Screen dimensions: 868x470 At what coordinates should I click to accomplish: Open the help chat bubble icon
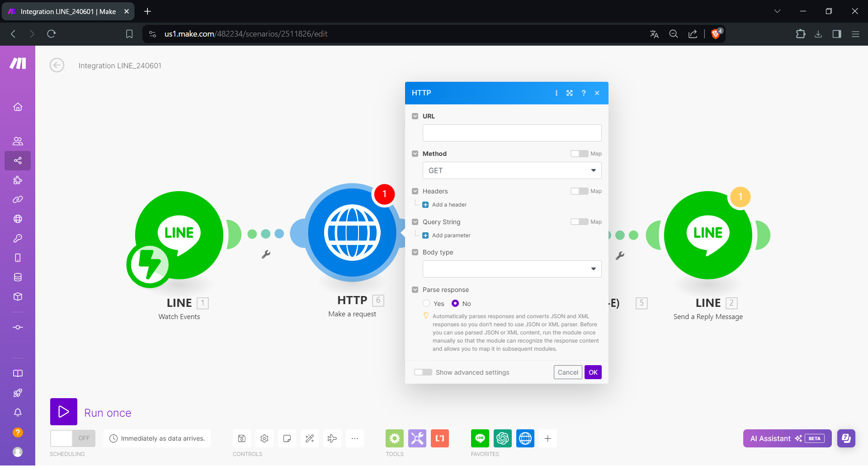[846, 438]
